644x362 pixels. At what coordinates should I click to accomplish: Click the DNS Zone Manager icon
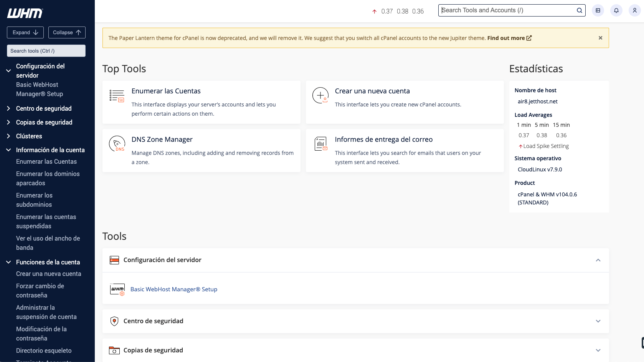pos(117,144)
